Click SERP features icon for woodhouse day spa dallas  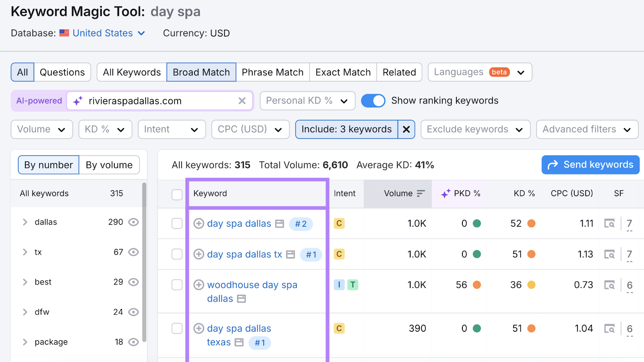click(609, 285)
